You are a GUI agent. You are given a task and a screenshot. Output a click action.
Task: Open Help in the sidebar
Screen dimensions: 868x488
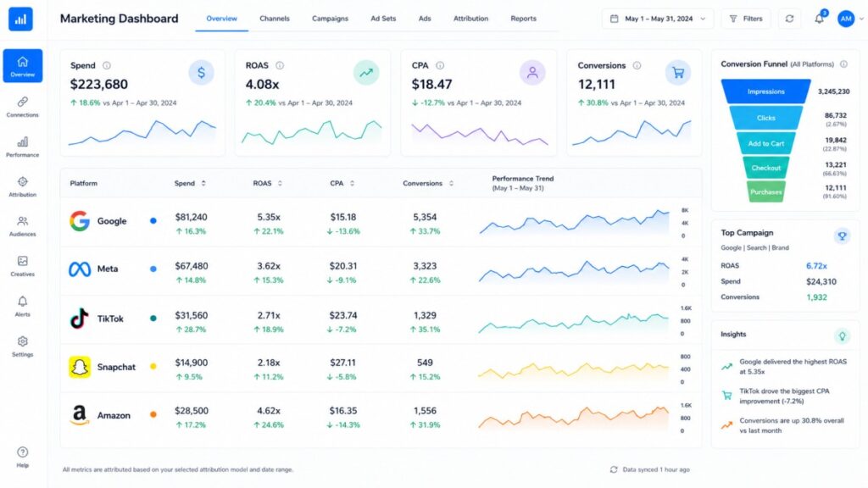pyautogui.click(x=23, y=457)
